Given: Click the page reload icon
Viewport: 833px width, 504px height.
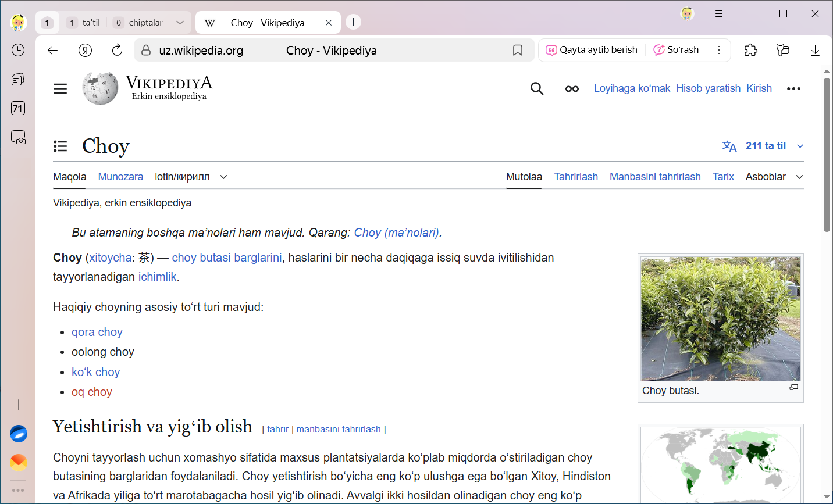Looking at the screenshot, I should click(117, 50).
